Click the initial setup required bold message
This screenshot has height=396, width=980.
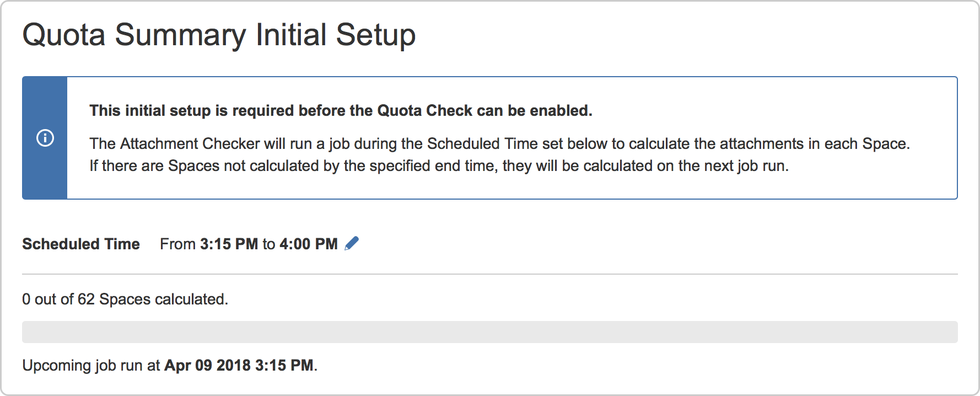click(x=341, y=110)
